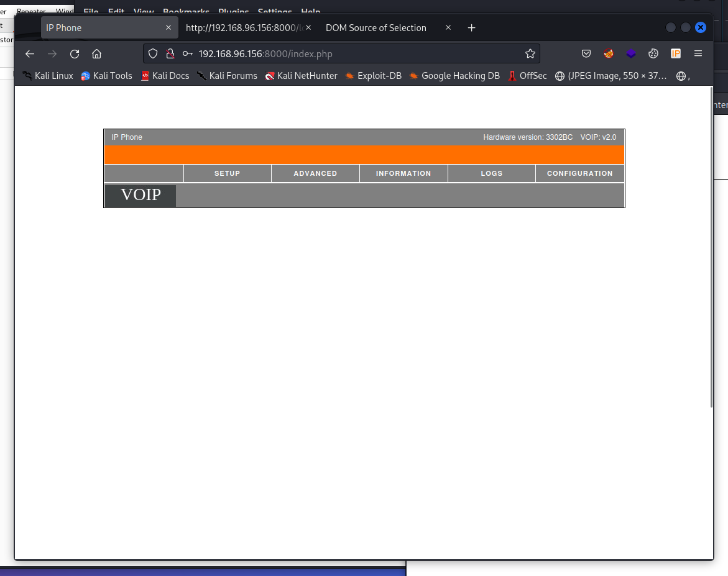The width and height of the screenshot is (728, 576).
Task: Open the browser home page
Action: pyautogui.click(x=96, y=54)
